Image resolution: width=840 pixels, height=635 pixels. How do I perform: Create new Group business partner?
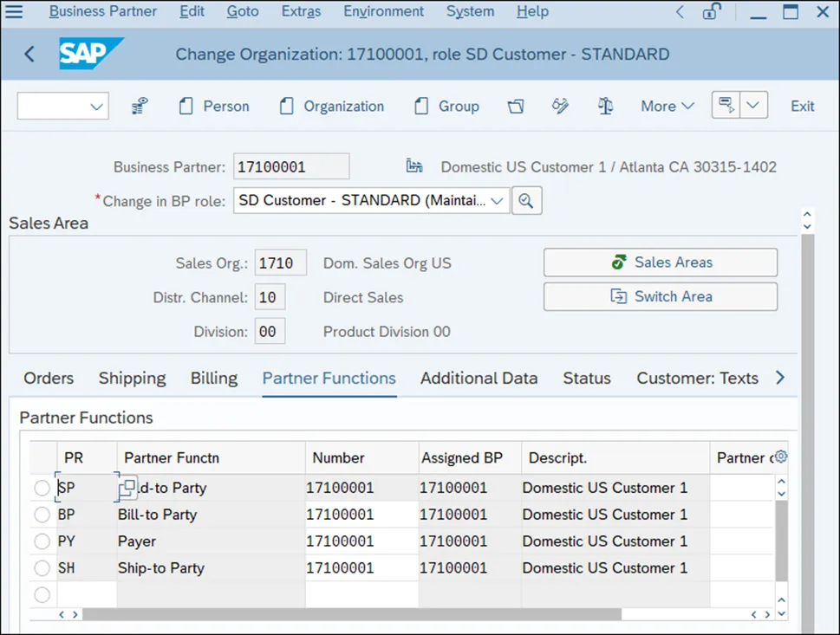446,106
